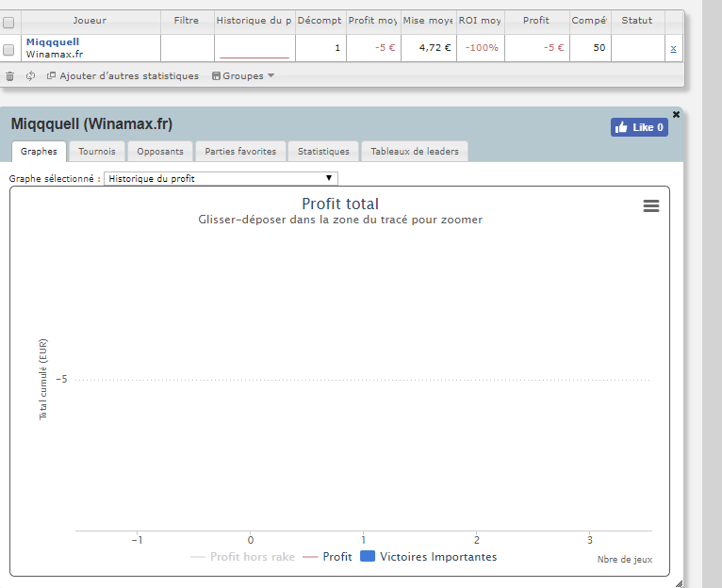
Task: Switch to the Graphes tab
Action: tap(40, 152)
